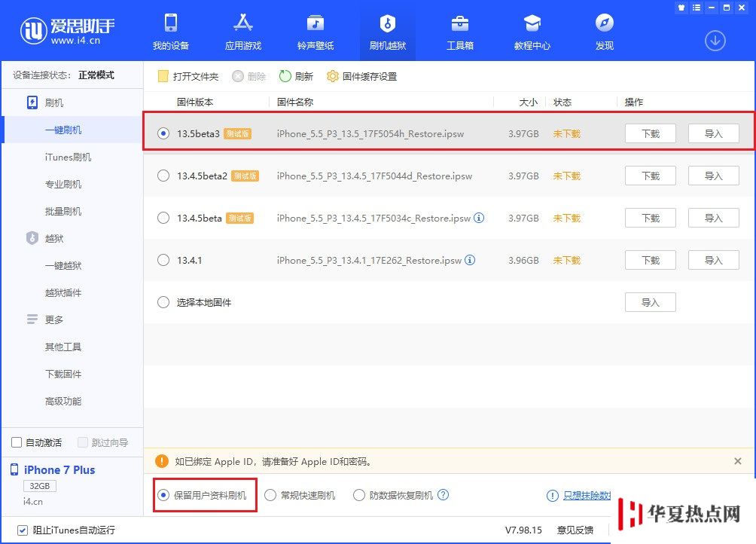Image resolution: width=756 pixels, height=544 pixels.
Task: Open 发现 discover tab
Action: coord(605,32)
